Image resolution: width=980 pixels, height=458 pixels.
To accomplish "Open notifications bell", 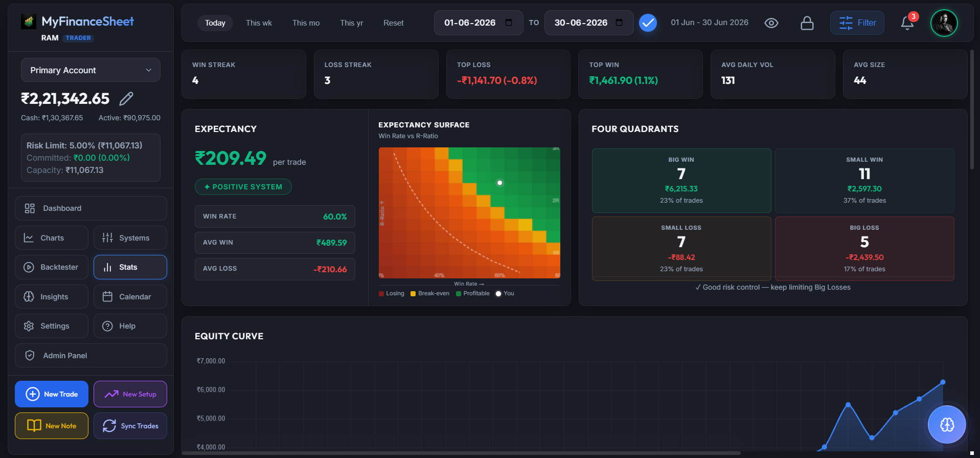I will click(907, 23).
